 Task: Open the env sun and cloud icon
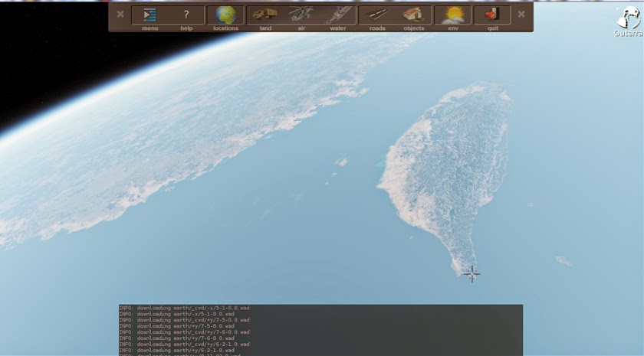point(453,15)
